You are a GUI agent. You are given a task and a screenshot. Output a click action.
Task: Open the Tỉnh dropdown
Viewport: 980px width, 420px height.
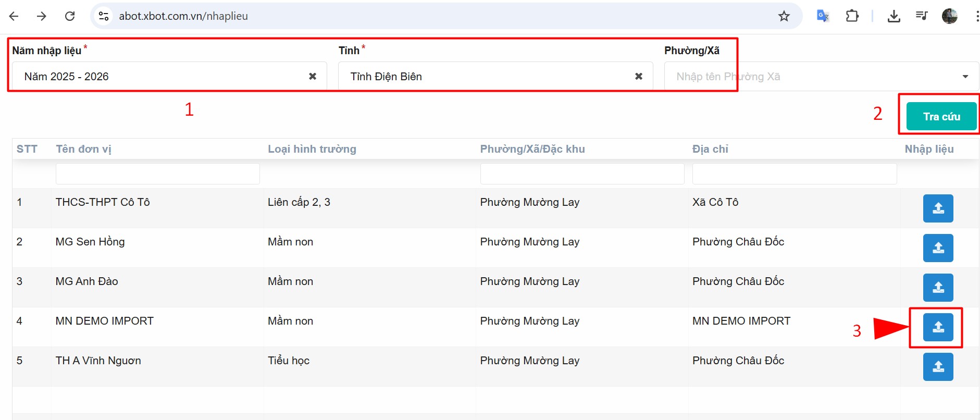[x=485, y=77]
